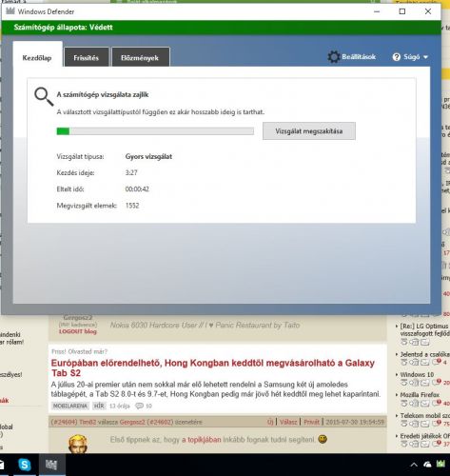The image size is (450, 476).
Task: Open the Előzmények tab
Action: (140, 58)
